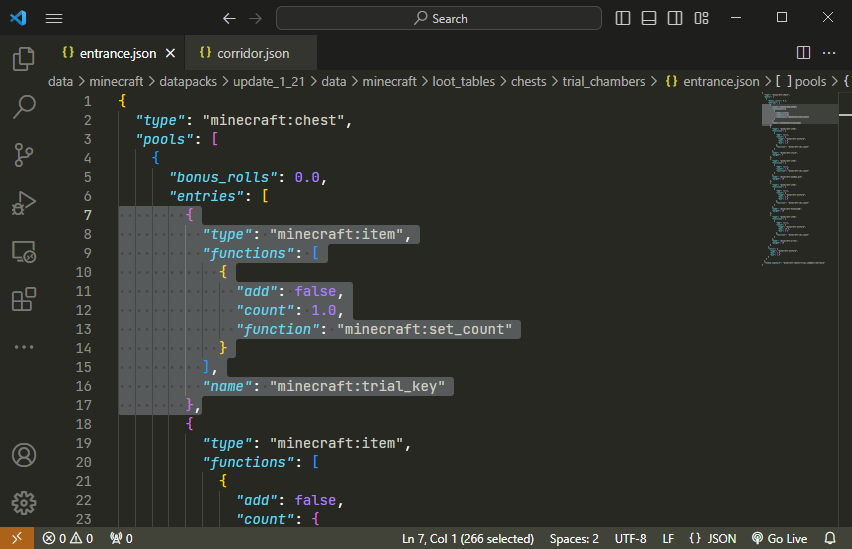This screenshot has height=549, width=852.
Task: Open the Explorer view in activity bar
Action: click(x=24, y=59)
